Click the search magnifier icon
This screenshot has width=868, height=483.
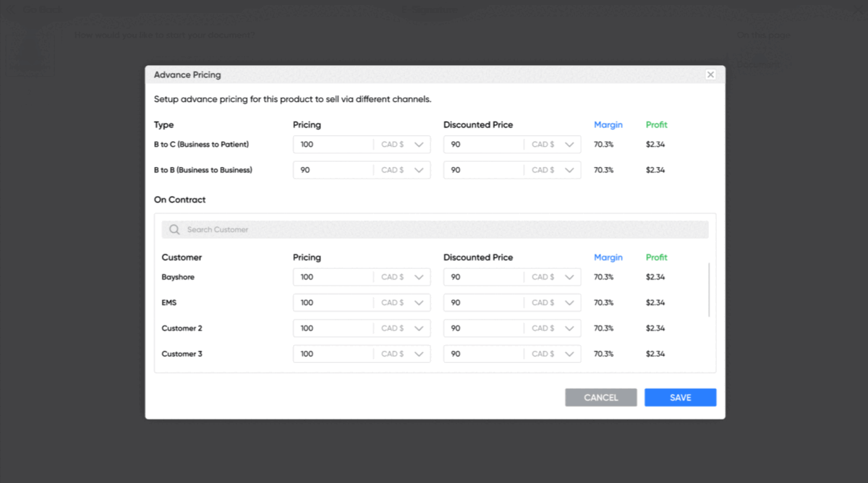pyautogui.click(x=174, y=229)
